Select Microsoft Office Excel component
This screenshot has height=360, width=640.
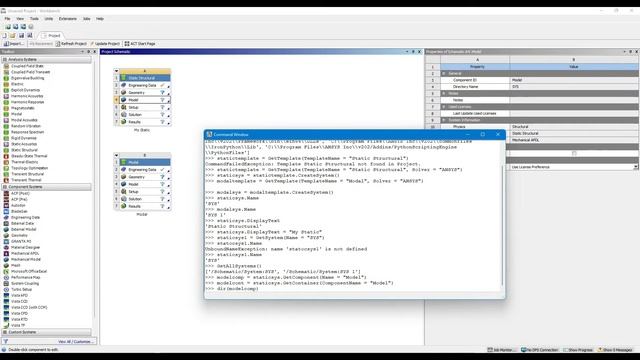(29, 271)
